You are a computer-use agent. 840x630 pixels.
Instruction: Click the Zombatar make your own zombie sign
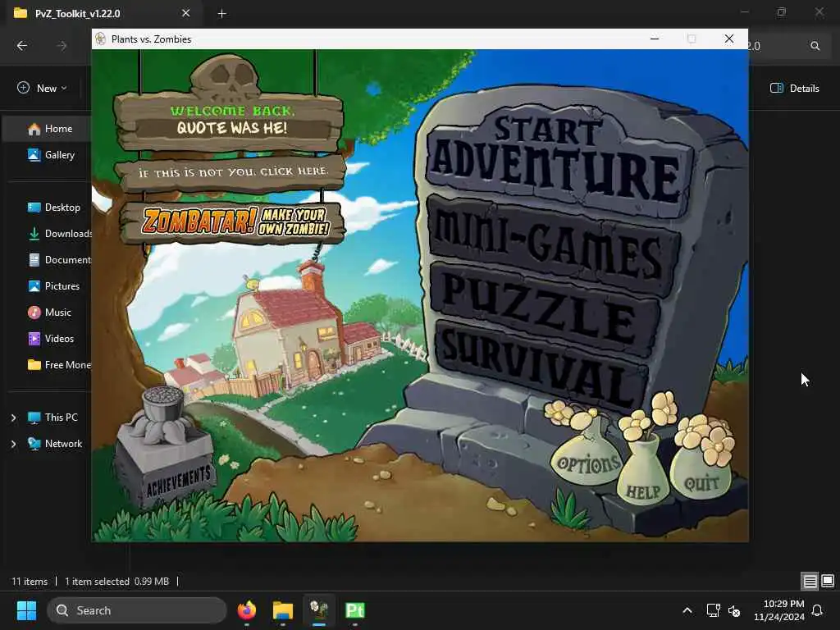pos(233,221)
